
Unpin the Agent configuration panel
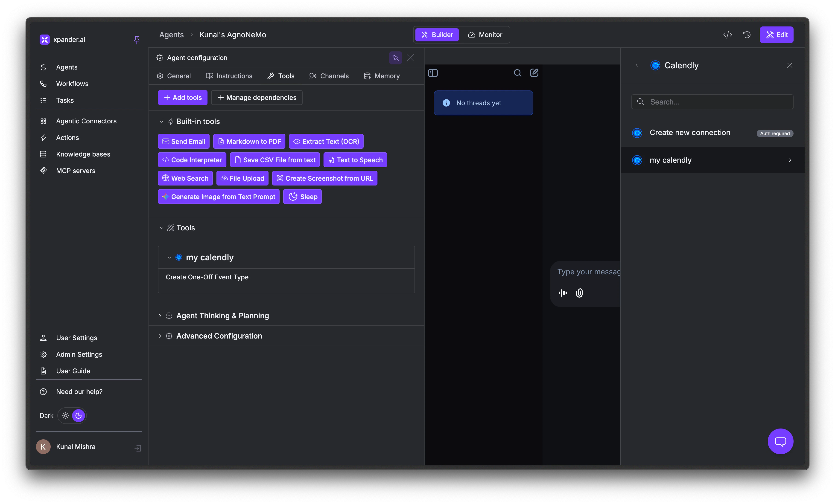click(395, 58)
